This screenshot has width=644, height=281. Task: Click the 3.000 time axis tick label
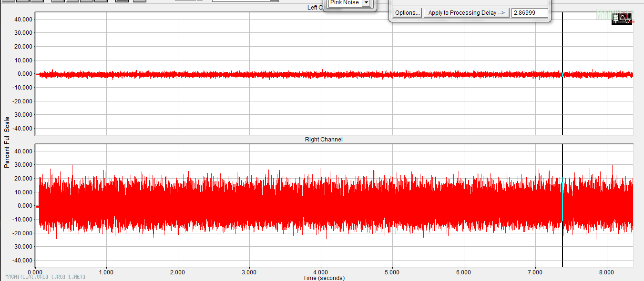[249, 272]
